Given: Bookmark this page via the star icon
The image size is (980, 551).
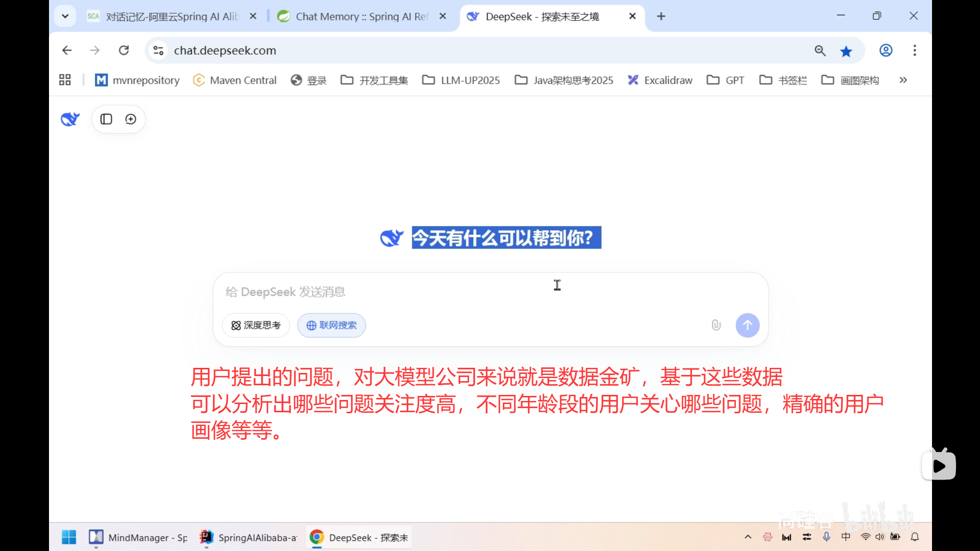Looking at the screenshot, I should point(846,51).
